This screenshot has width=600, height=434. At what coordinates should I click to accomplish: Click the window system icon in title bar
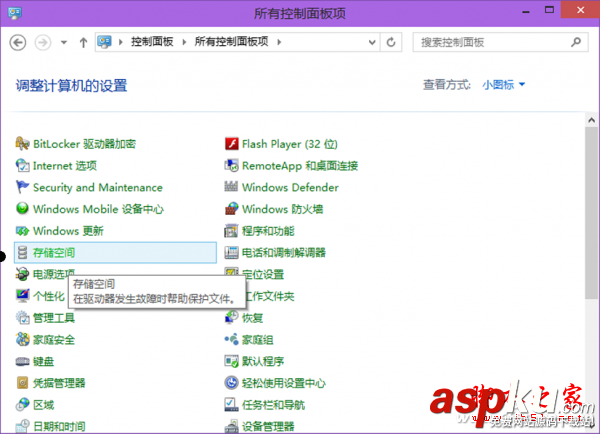click(15, 13)
